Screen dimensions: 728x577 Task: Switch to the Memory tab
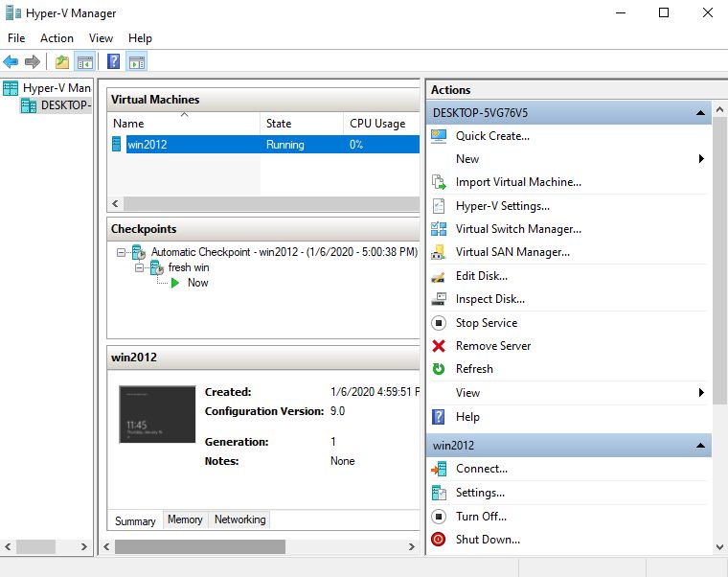(185, 519)
